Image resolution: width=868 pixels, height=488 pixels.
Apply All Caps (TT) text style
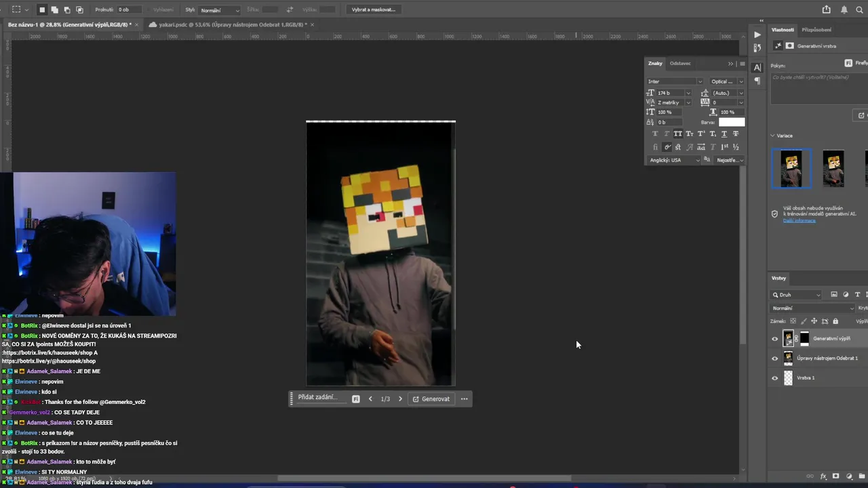tap(677, 134)
